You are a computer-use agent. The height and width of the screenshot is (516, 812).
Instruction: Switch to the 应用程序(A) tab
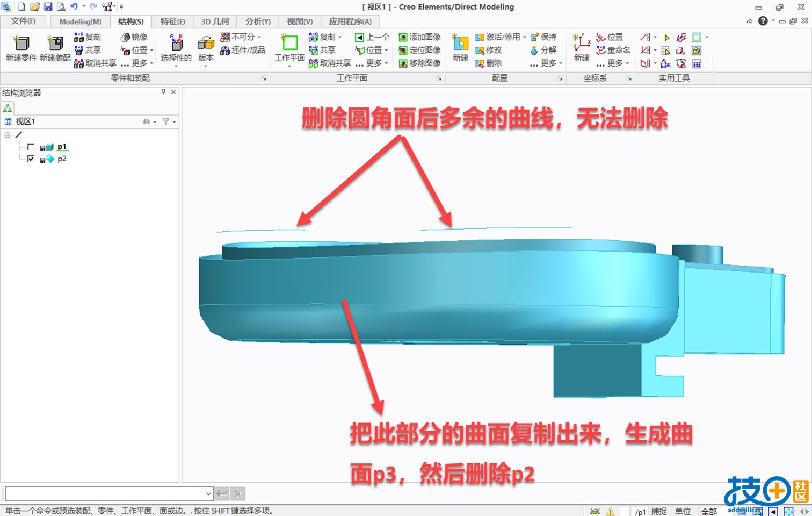350,21
